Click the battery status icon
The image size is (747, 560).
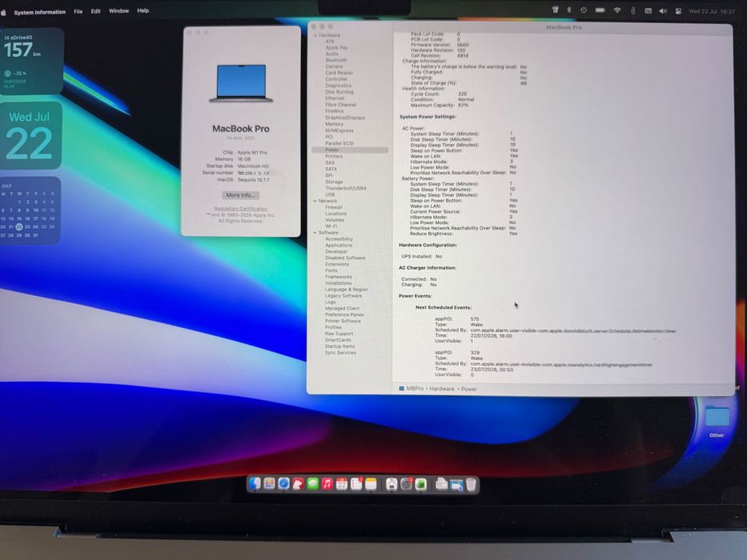point(600,10)
